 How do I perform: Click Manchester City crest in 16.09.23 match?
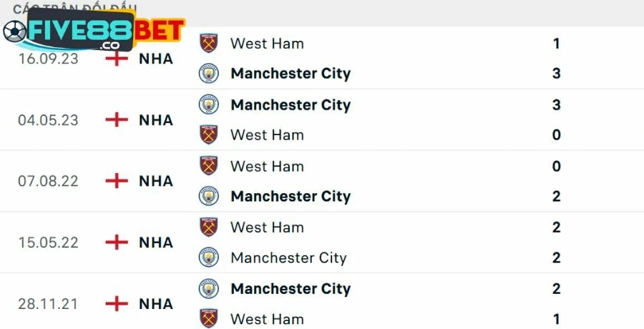click(208, 74)
